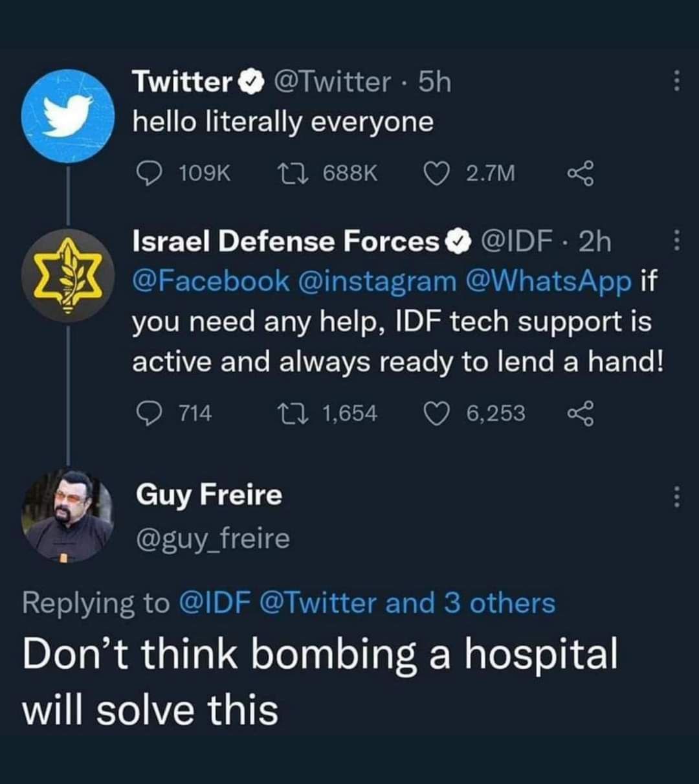
Task: Open more options on Guy Freire's reply
Action: [x=676, y=497]
